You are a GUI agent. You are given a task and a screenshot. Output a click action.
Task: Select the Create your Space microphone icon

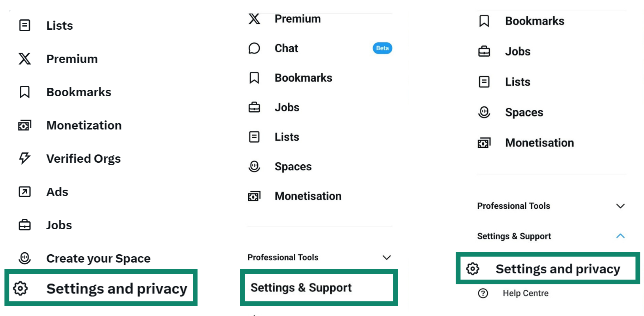pyautogui.click(x=25, y=258)
